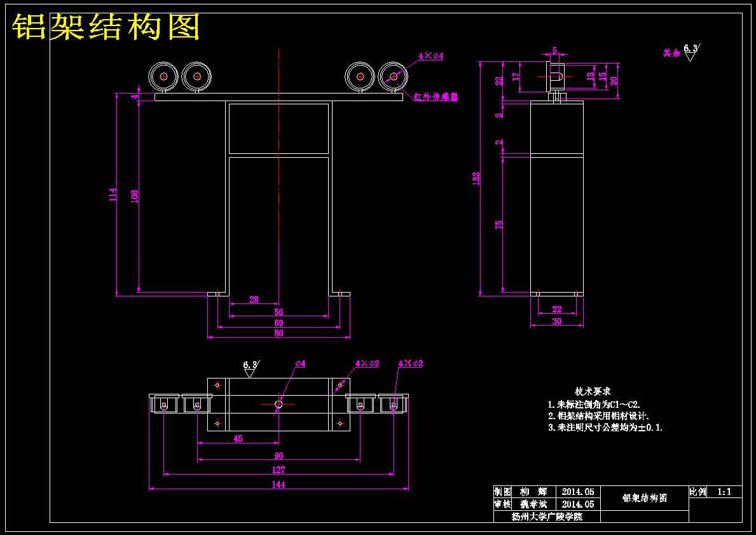The width and height of the screenshot is (756, 535).
Task: Click the ⌀4 center hole callout
Action: coord(300,363)
